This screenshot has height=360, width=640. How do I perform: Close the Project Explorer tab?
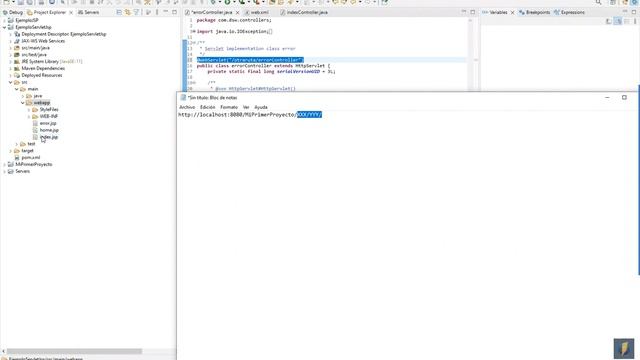click(x=71, y=13)
